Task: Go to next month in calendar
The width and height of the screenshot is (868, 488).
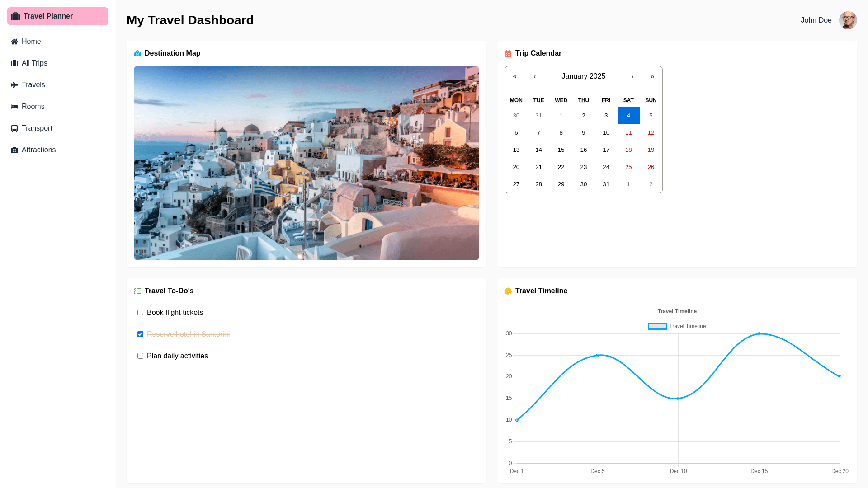Action: click(632, 76)
